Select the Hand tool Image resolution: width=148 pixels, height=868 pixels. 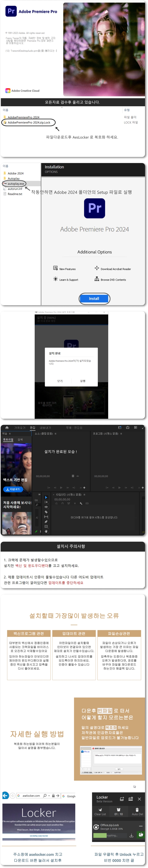coord(46,531)
